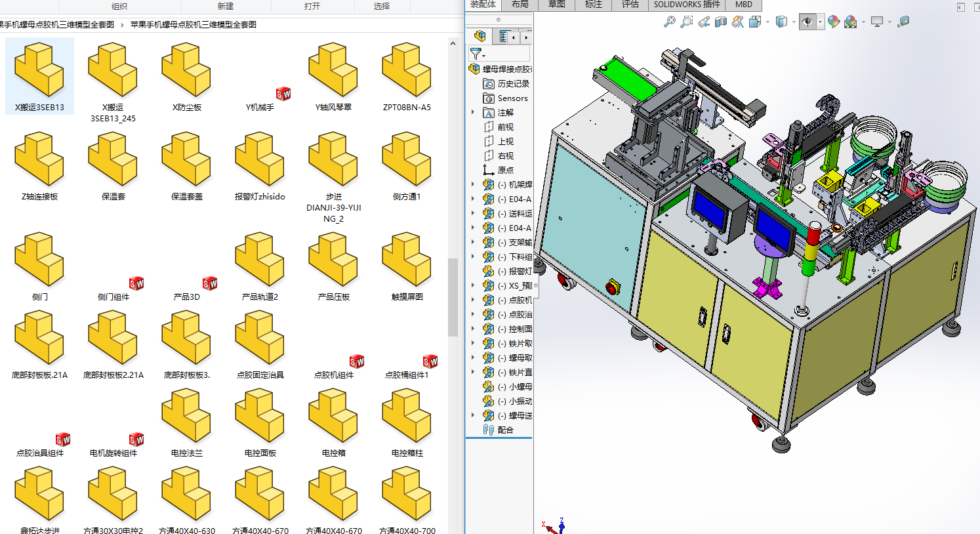
Task: Switch to the 标注 tab
Action: point(594,5)
